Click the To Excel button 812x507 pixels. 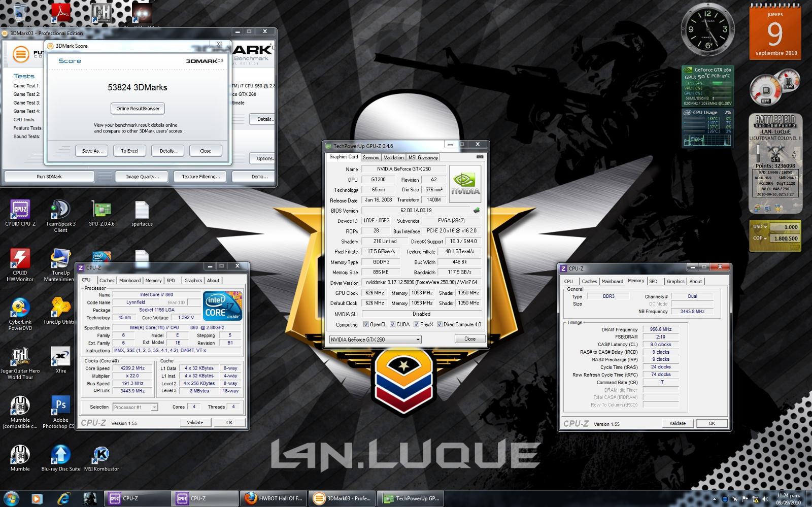coord(129,151)
